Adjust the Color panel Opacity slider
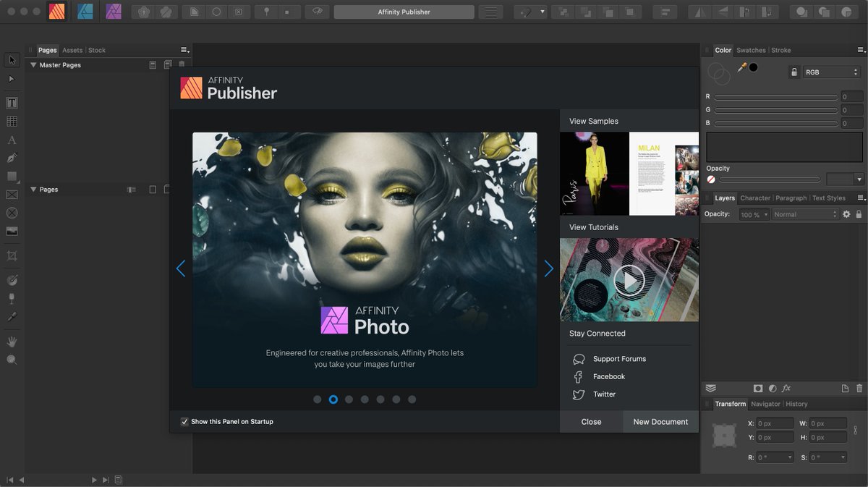This screenshot has height=487, width=868. click(770, 179)
